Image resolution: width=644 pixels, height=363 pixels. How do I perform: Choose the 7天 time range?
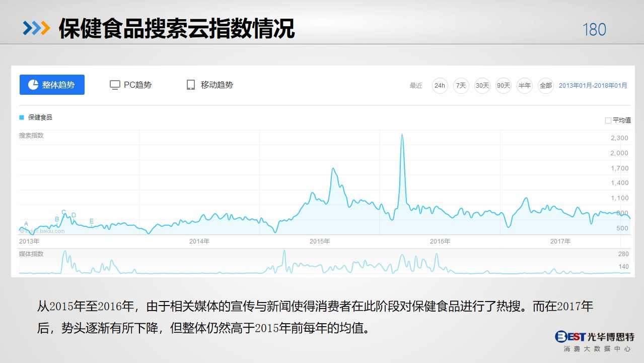[x=461, y=86]
